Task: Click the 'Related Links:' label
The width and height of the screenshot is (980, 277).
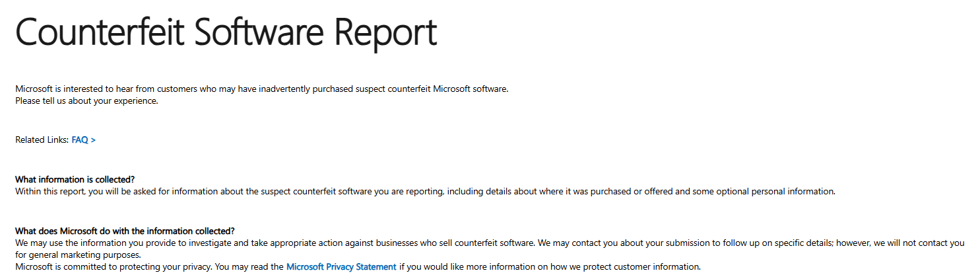Action: pyautogui.click(x=42, y=140)
